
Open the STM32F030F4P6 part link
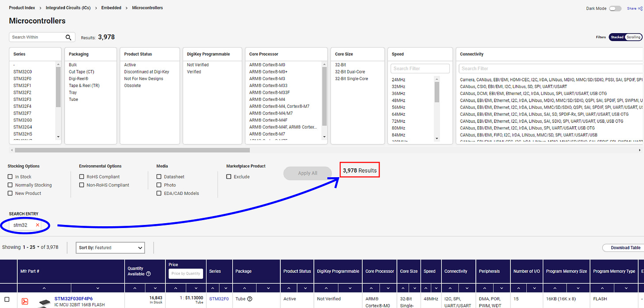[73, 299]
